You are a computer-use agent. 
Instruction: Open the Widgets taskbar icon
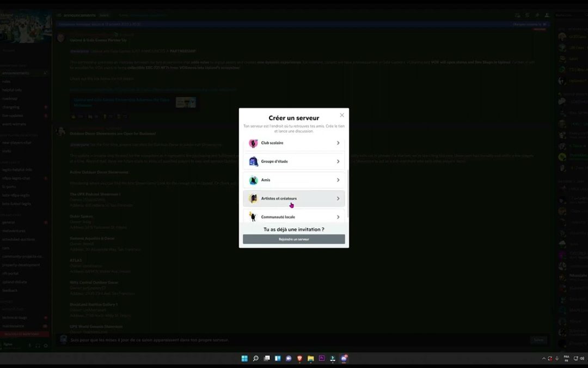pos(278,358)
